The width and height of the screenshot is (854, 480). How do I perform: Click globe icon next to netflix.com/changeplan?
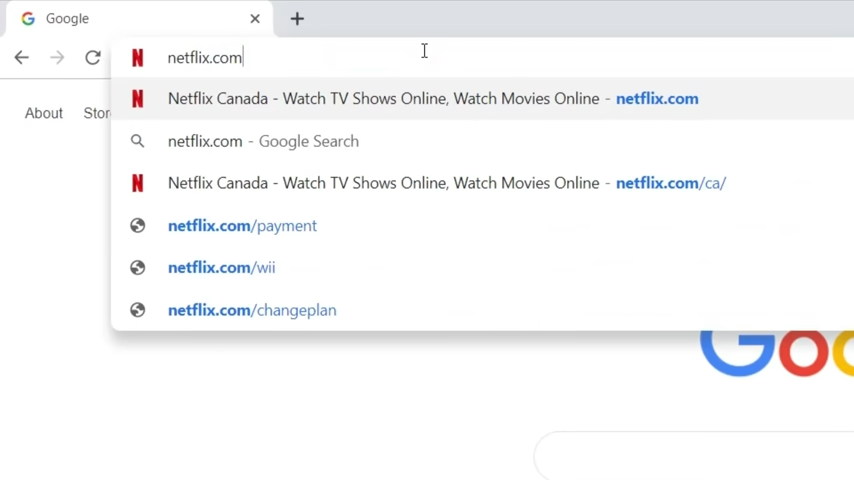[x=138, y=310]
